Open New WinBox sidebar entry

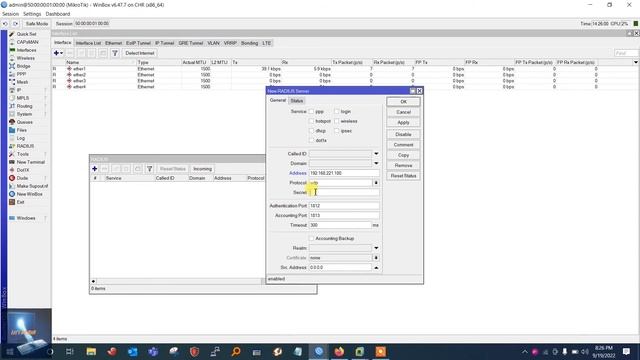[29, 194]
